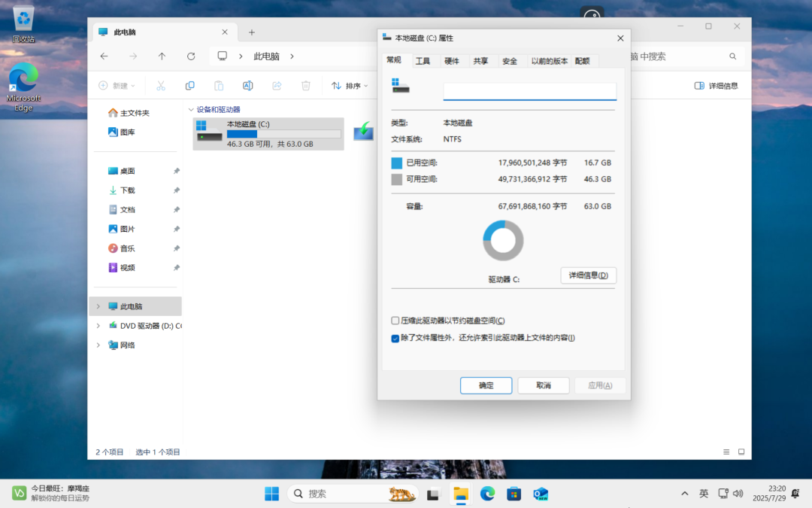Uncheck allow indexing file contents checkbox

[x=395, y=338]
